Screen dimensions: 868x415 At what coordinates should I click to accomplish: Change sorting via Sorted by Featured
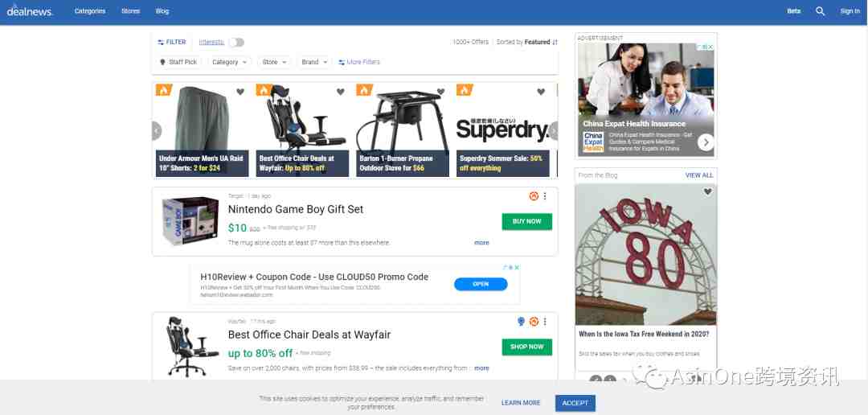(527, 42)
